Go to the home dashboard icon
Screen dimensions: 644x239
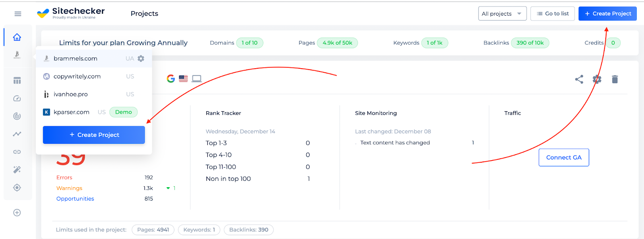tap(17, 37)
